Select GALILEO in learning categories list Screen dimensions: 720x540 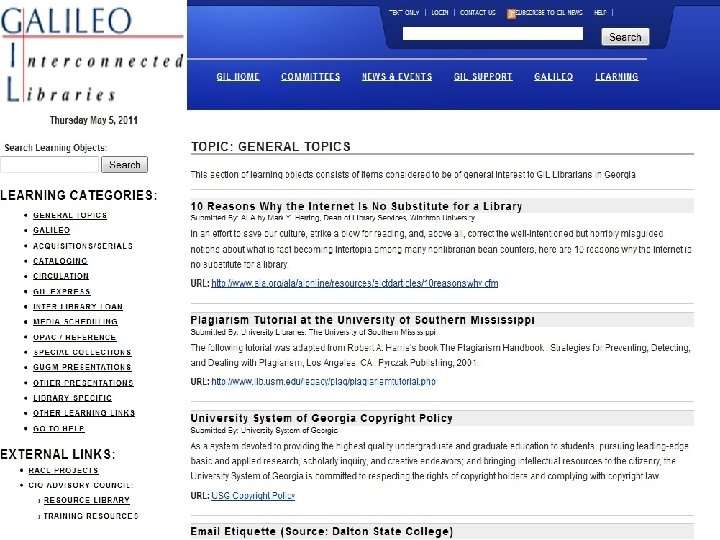point(51,230)
